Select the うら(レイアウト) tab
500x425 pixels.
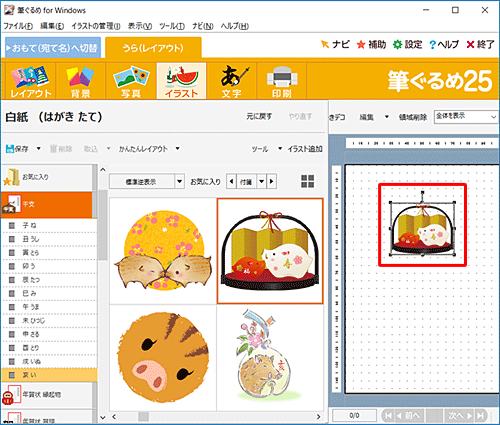click(x=153, y=48)
